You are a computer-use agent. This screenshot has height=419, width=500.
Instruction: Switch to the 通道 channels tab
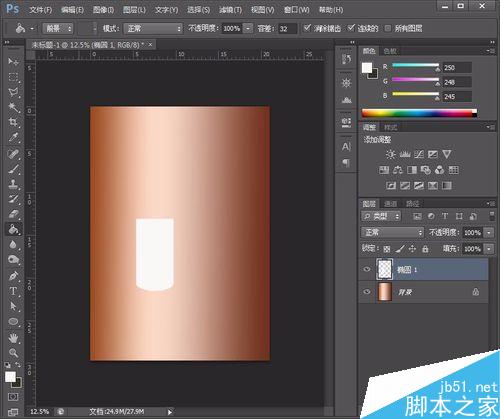390,203
